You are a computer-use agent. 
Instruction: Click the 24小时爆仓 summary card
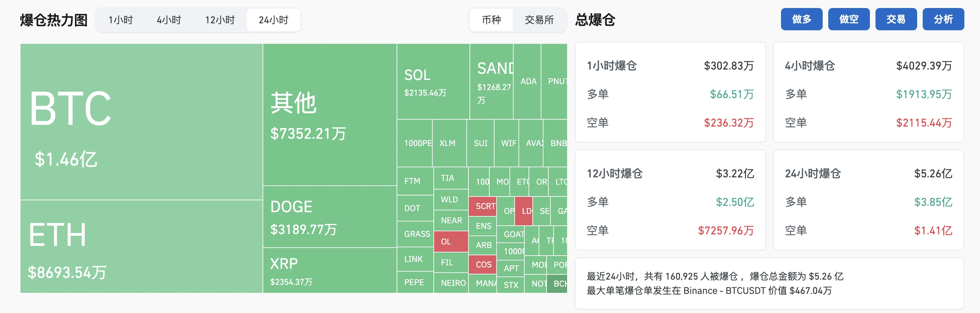click(868, 200)
